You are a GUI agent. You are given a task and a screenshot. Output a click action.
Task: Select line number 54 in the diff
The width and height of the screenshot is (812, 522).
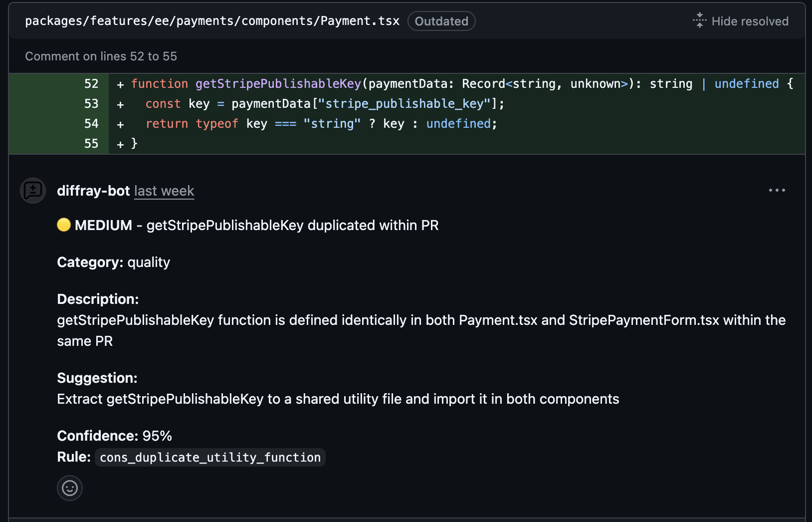tap(91, 124)
